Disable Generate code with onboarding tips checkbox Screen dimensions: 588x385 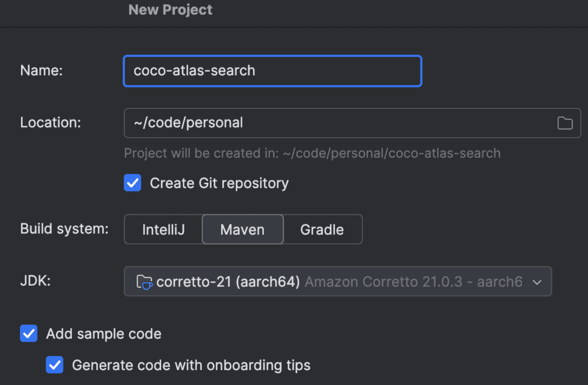pos(55,365)
